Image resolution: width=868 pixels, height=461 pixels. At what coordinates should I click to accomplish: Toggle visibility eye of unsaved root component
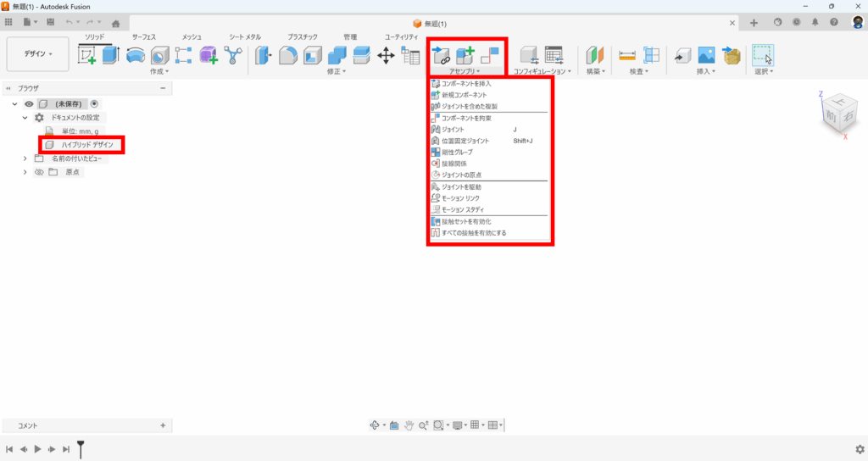[x=30, y=103]
